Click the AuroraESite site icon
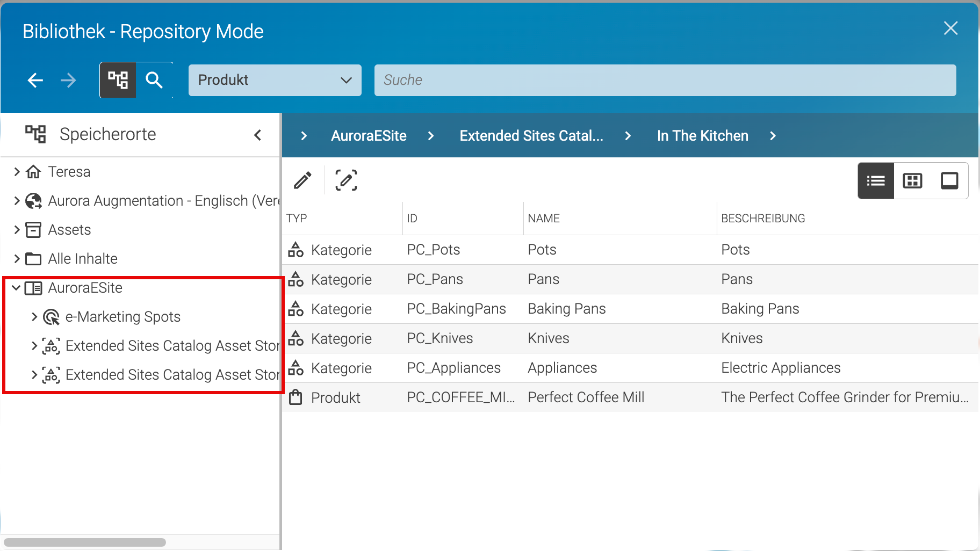This screenshot has width=980, height=551. point(33,288)
